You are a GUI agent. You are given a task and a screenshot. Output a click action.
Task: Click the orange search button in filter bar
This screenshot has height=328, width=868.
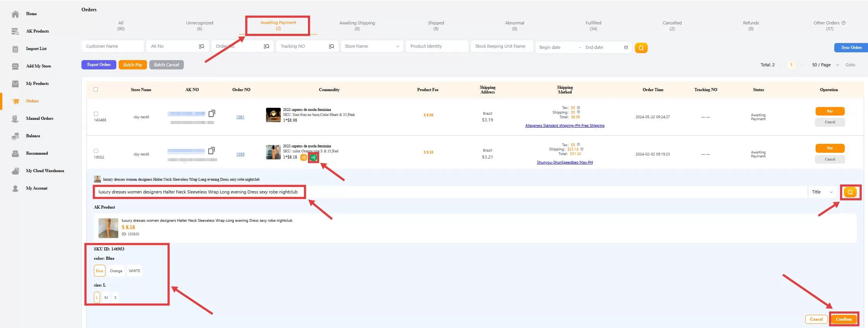pos(641,48)
